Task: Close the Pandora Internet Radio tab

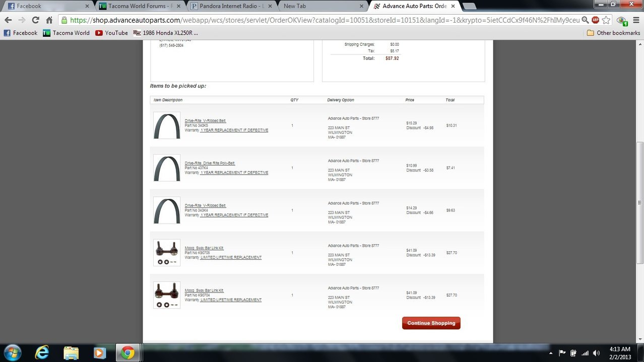Action: click(270, 6)
